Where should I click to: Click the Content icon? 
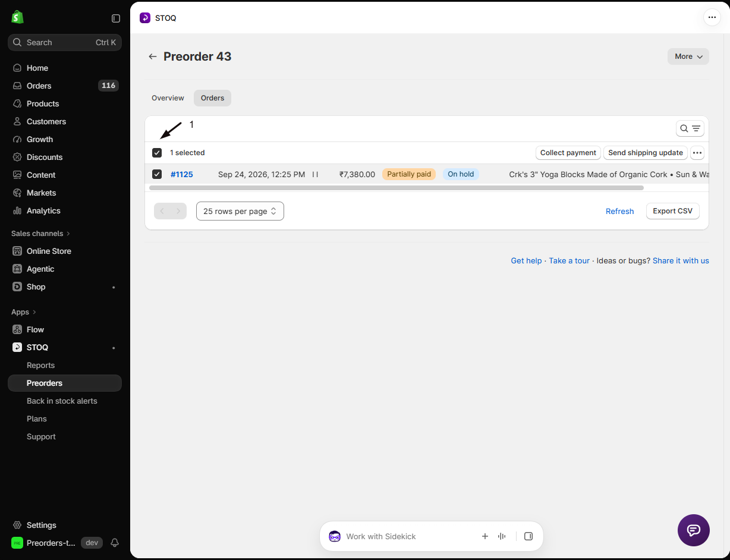17,175
